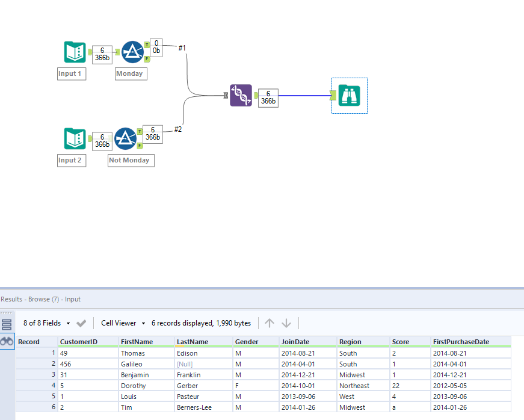The height and width of the screenshot is (420, 524).
Task: Click the Score 22 cell
Action: [x=410, y=386]
